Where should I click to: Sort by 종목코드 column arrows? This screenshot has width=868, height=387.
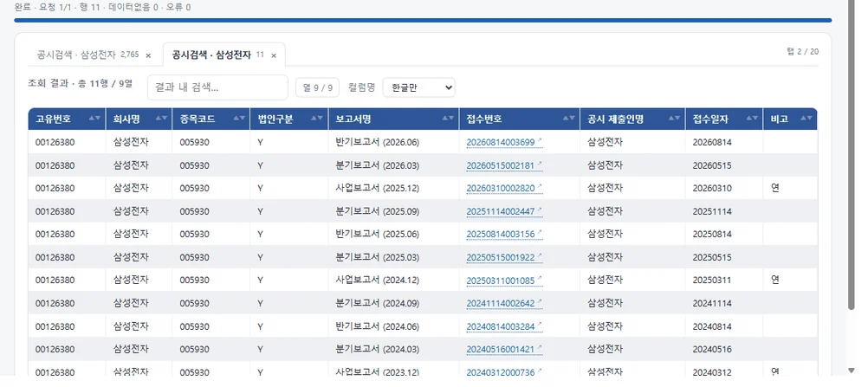click(x=239, y=119)
